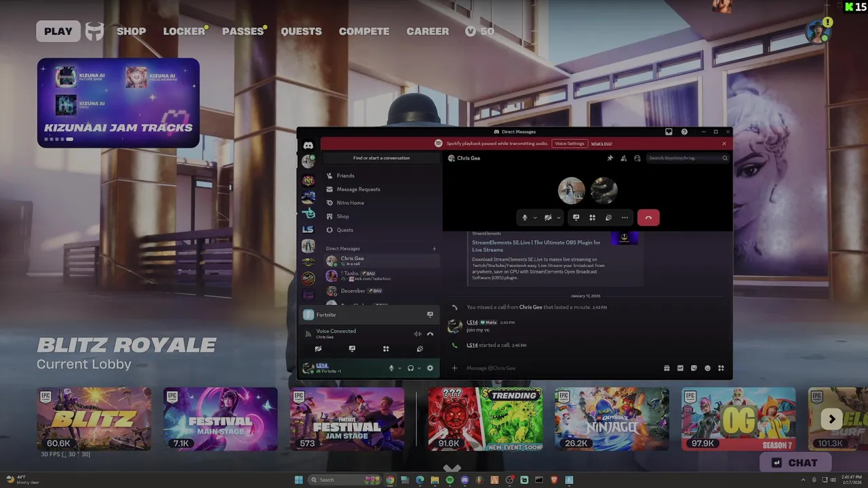
Task: Open the apps launcher in message bar
Action: coord(721,368)
